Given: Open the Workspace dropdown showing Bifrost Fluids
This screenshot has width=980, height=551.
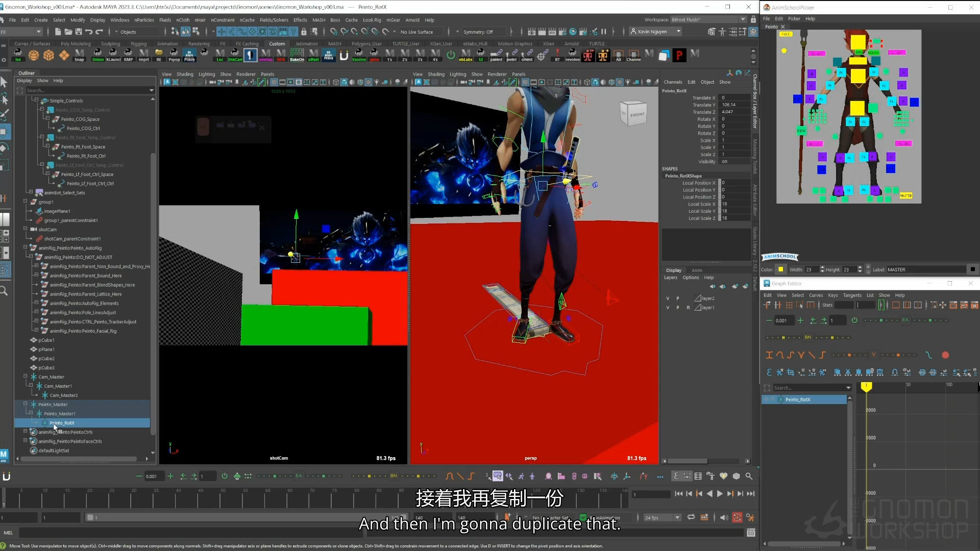Looking at the screenshot, I should pyautogui.click(x=708, y=19).
